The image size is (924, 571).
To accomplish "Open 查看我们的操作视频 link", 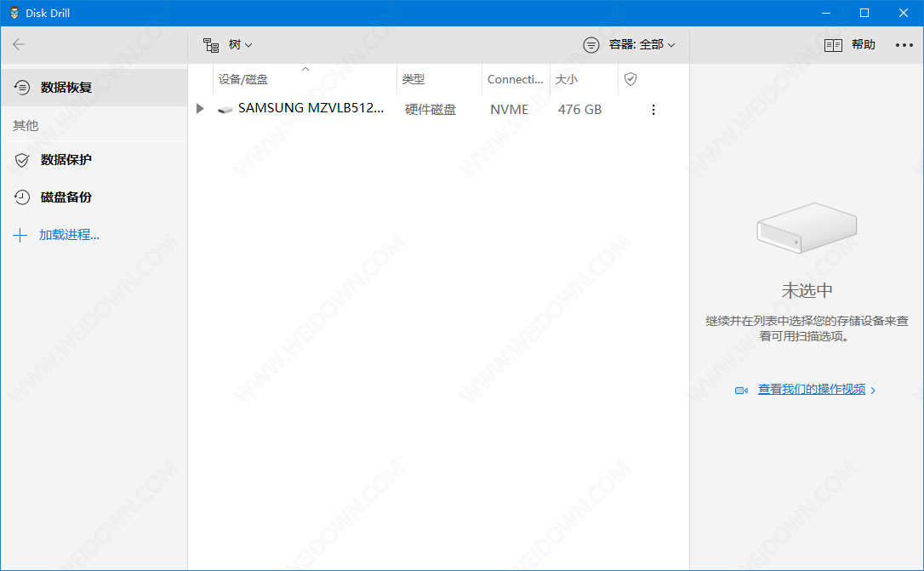I will 812,390.
